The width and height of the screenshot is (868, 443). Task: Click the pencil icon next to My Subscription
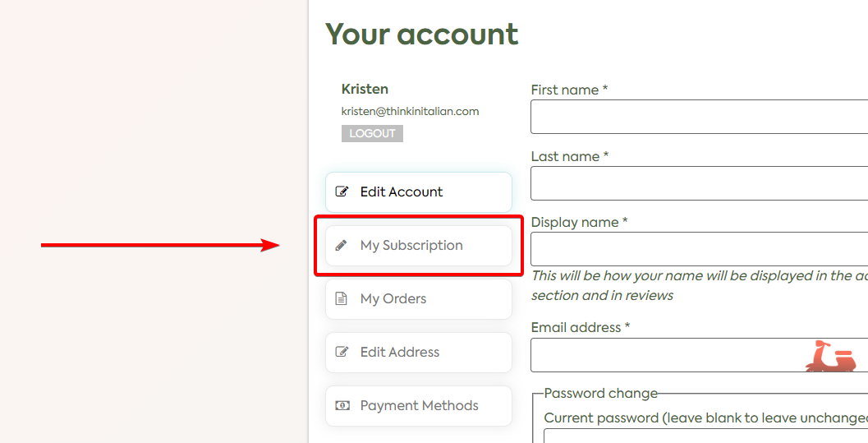tap(342, 246)
